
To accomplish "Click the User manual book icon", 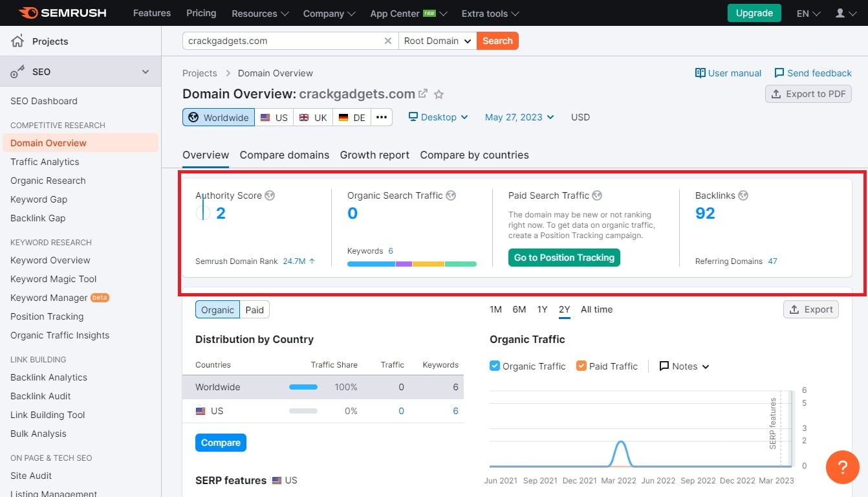I will coord(700,73).
